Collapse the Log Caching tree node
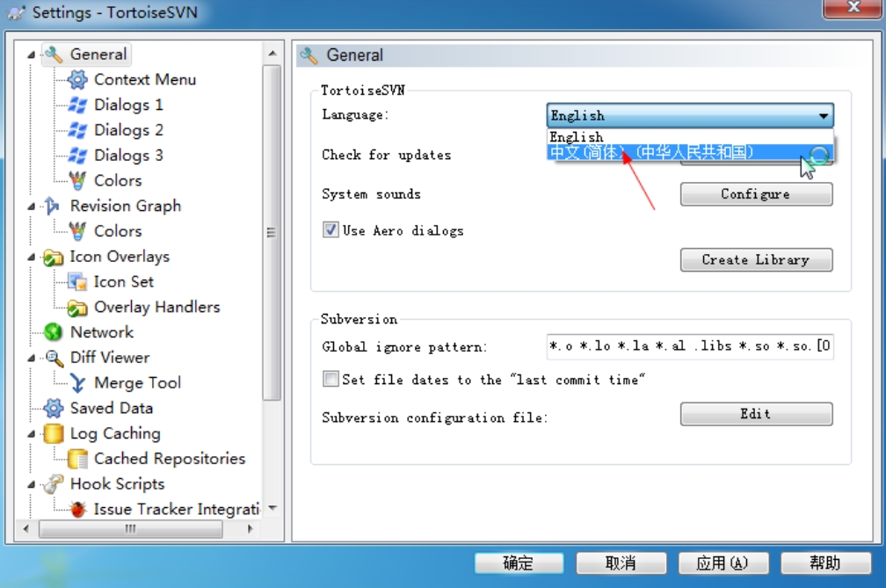Screen dimensions: 886x588 coord(31,434)
